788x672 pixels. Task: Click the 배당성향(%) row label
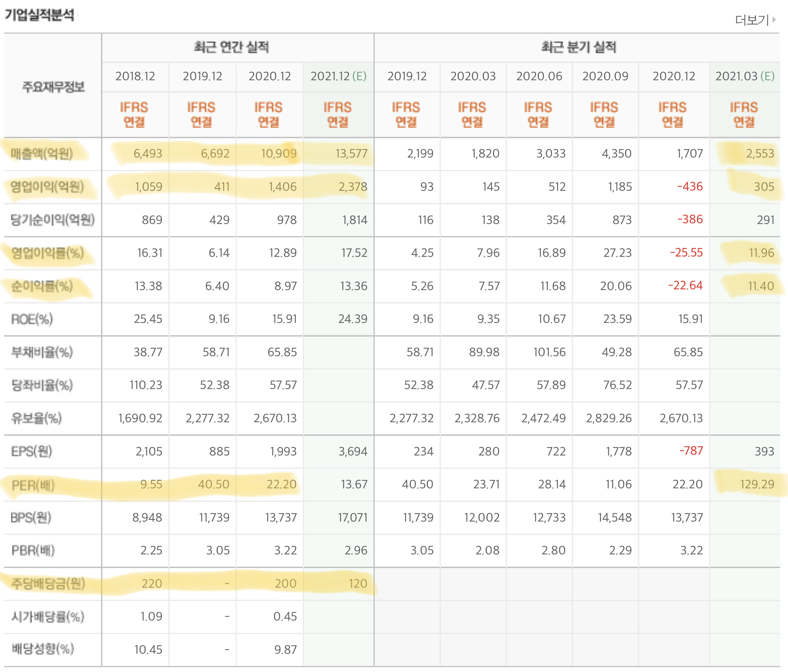[42, 649]
